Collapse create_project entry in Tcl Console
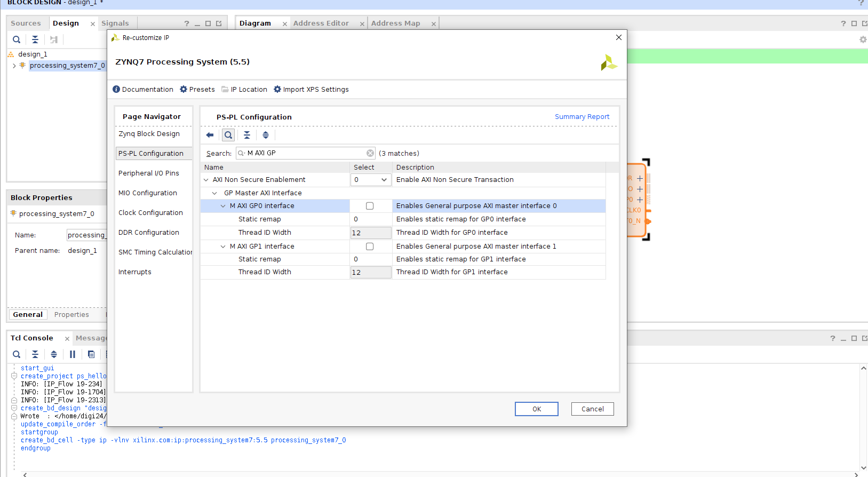868x477 pixels. [14, 376]
